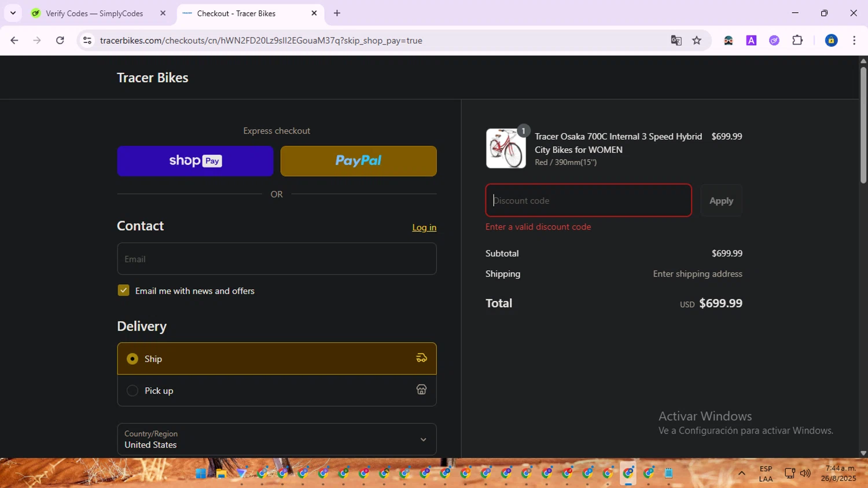Open File Explorer from the taskbar
This screenshot has width=868, height=488.
click(221, 474)
